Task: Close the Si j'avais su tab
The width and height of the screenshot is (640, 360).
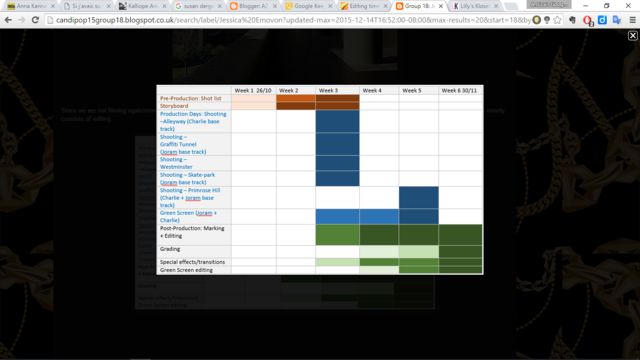Action: [x=108, y=6]
